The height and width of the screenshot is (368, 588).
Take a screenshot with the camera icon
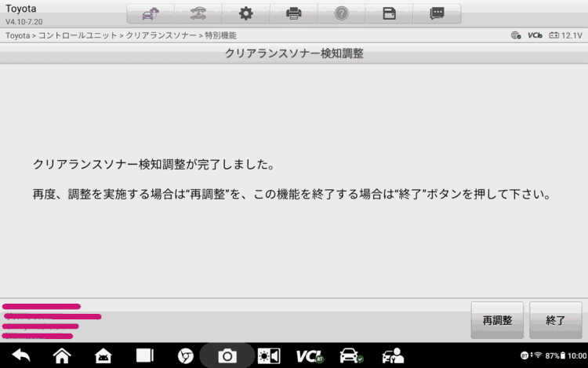click(227, 355)
